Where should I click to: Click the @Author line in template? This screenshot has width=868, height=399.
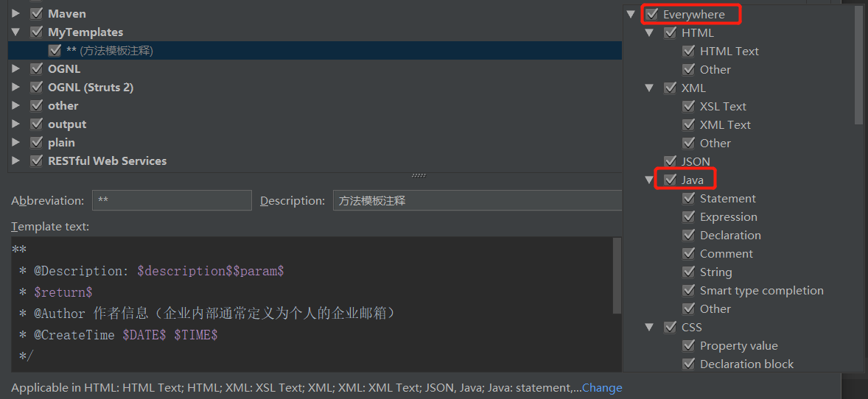[208, 313]
